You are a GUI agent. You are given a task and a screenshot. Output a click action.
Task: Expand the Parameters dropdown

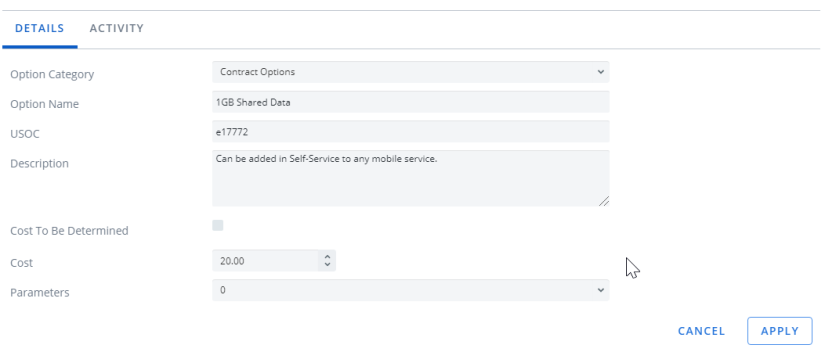pos(410,290)
